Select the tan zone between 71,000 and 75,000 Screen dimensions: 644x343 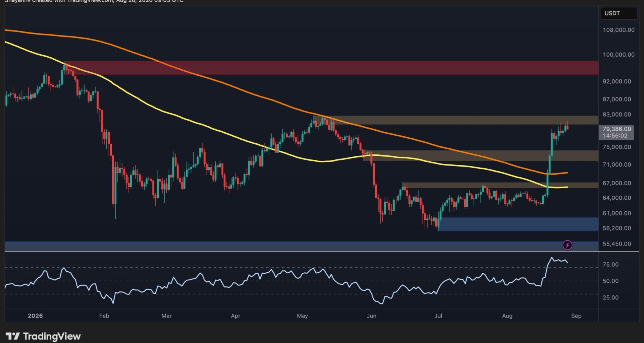tap(481, 156)
